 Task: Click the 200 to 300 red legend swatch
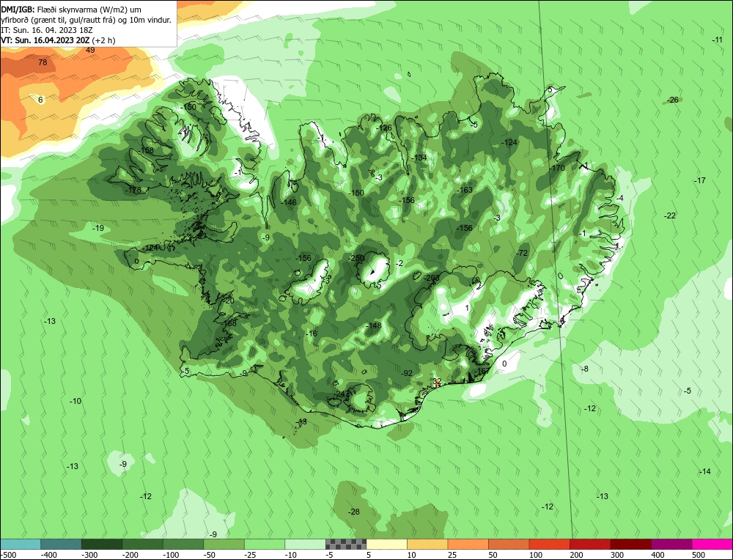590,544
